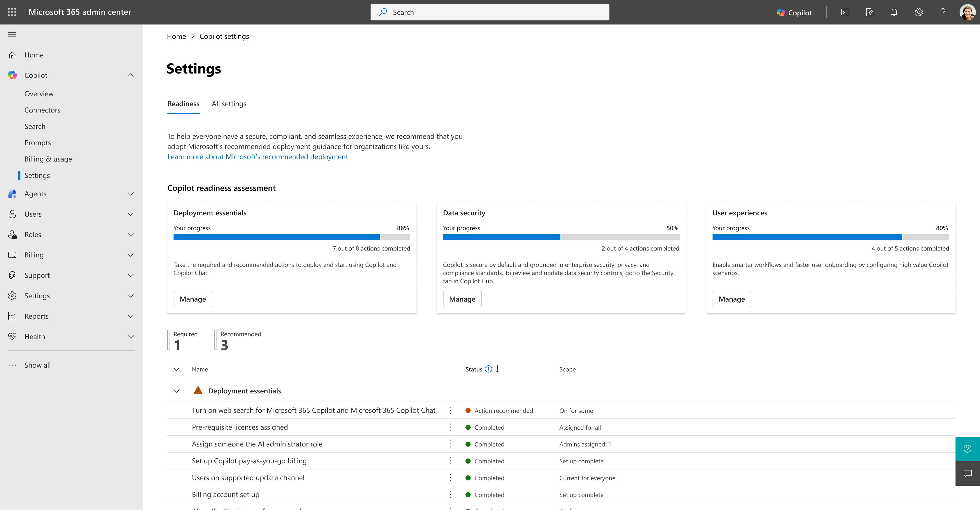Expand the Support sidebar section
The image size is (980, 510).
point(130,275)
